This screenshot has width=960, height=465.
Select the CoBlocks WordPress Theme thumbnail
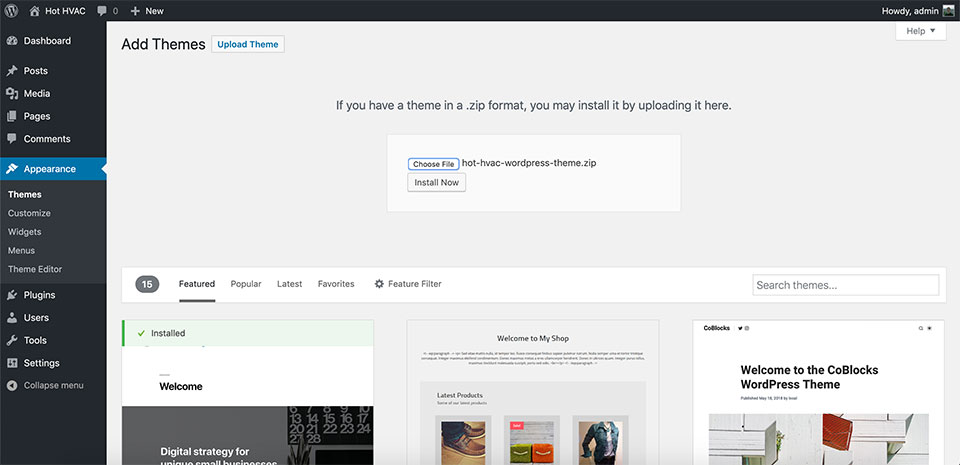(819, 392)
